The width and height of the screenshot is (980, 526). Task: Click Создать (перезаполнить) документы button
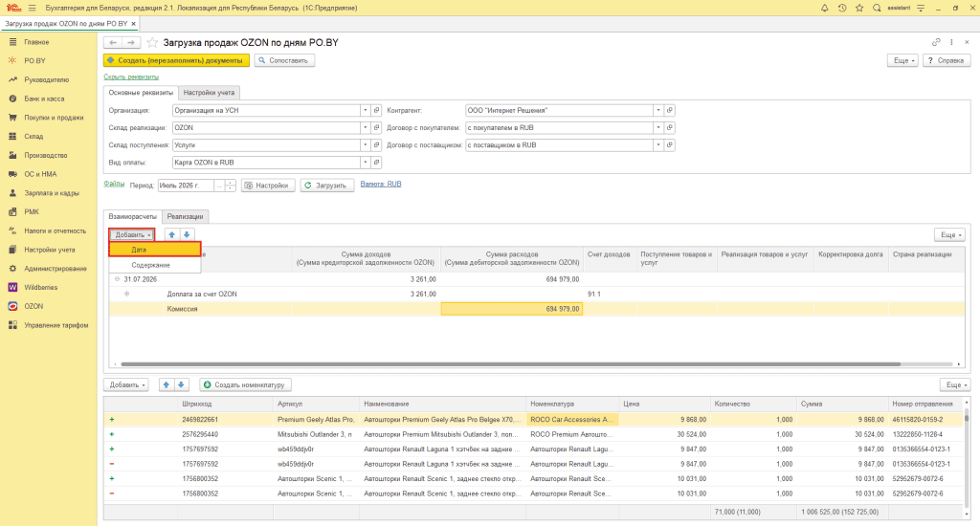(176, 60)
